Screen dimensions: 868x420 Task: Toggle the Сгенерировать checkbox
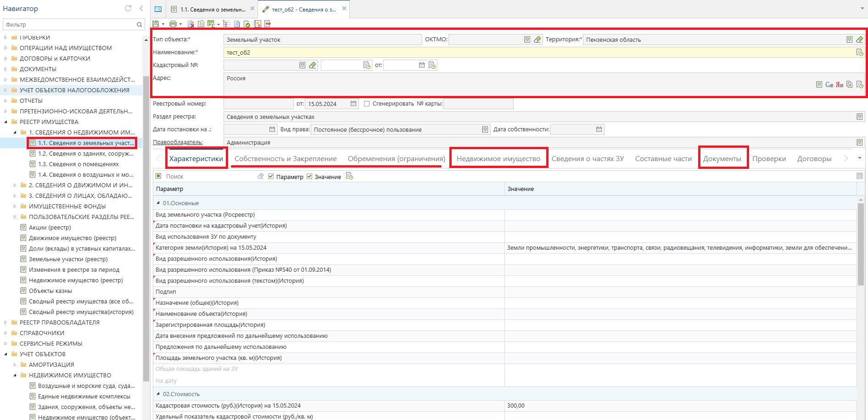(x=367, y=104)
